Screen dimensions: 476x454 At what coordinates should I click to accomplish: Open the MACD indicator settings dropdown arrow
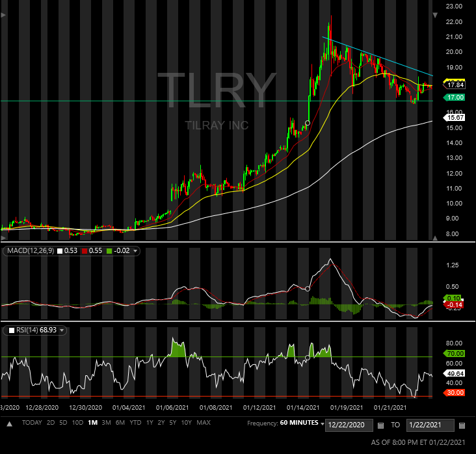point(135,251)
